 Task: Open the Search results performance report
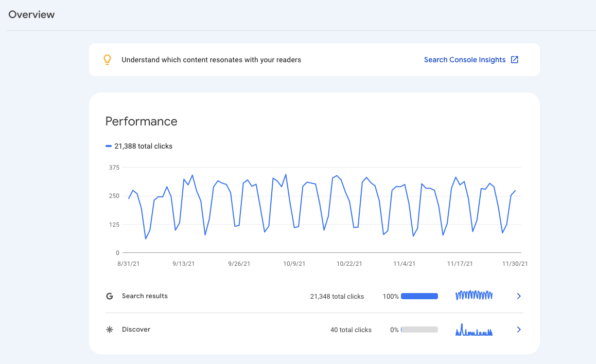point(145,296)
